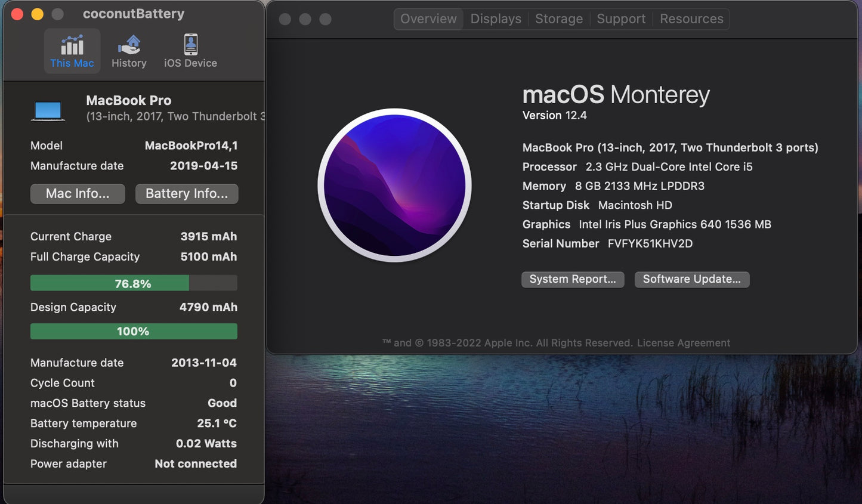Show Battery Info details

pyautogui.click(x=187, y=193)
